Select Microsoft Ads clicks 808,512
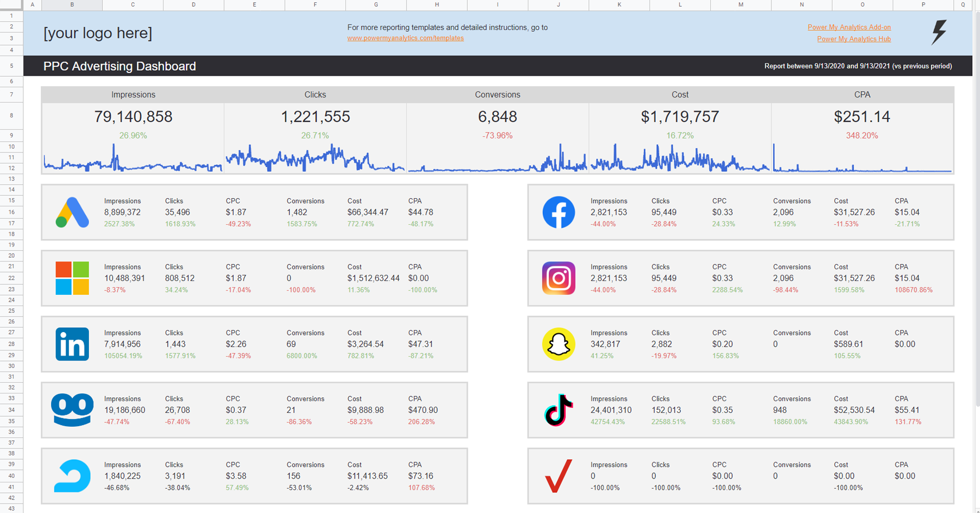Screen dimensions: 980x513 [x=180, y=278]
